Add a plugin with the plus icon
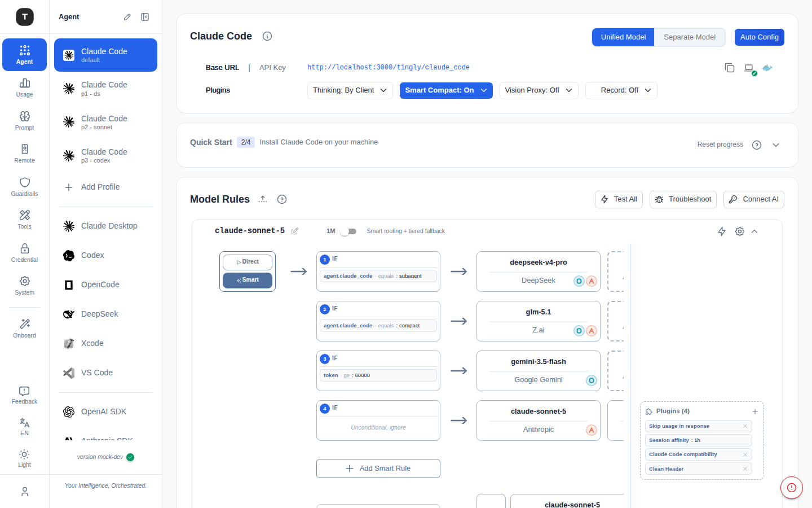Viewport: 812px width, 508px height. coord(755,411)
